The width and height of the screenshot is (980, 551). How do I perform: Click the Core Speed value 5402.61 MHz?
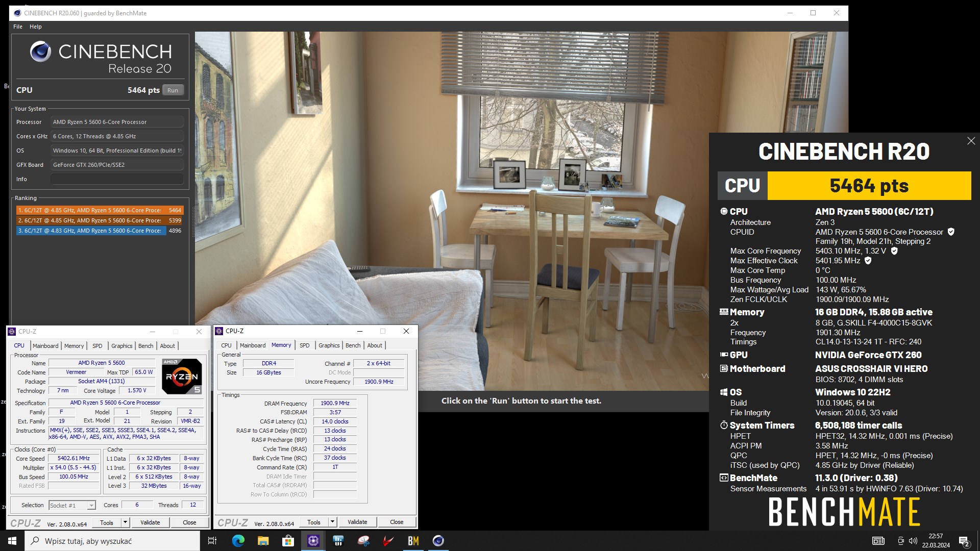[73, 458]
